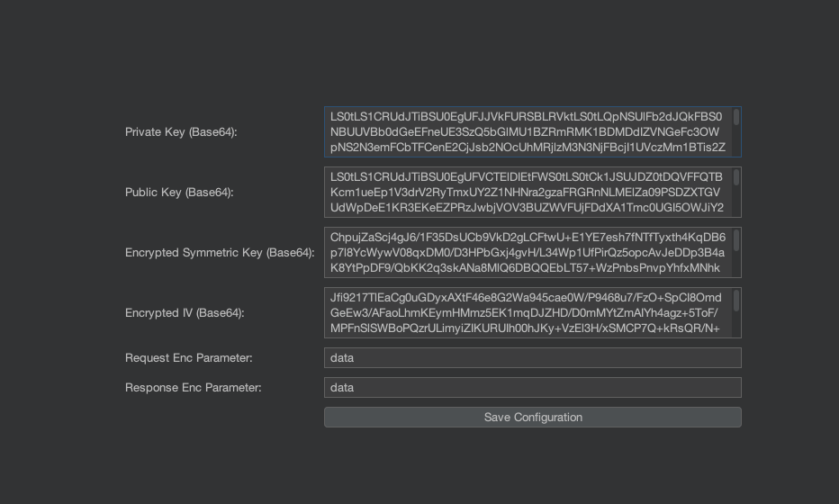Place cursor on line starting "Kcm1ueEp1V3drV2Ry"
This screenshot has height=504, width=839.
tap(525, 192)
